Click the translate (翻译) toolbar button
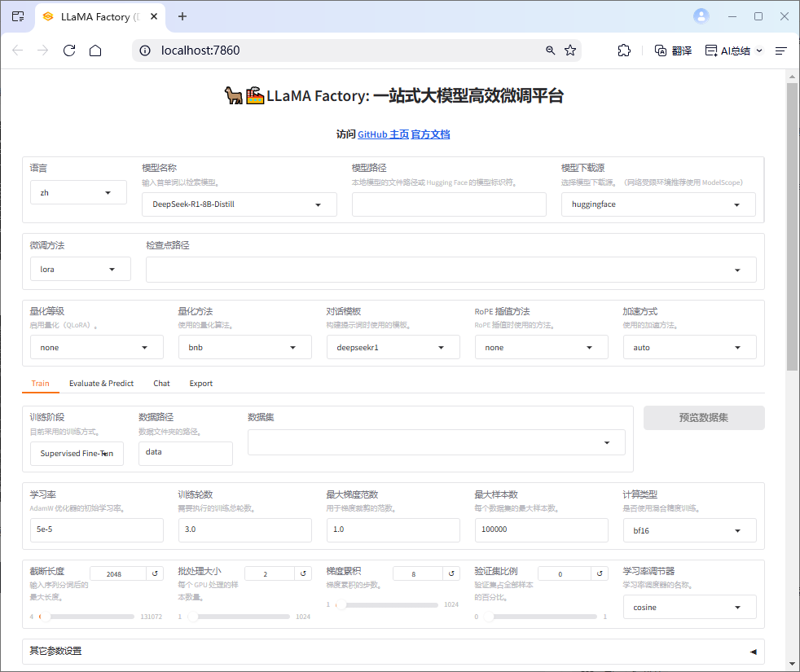The height and width of the screenshot is (672, 800). [673, 51]
